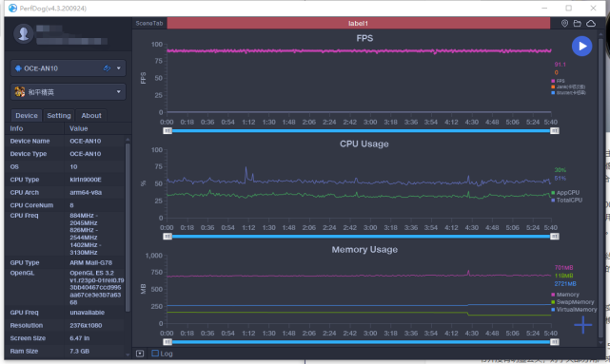This screenshot has height=364, width=610.
Task: Open the 和平精英 app dropdown
Action: [69, 92]
